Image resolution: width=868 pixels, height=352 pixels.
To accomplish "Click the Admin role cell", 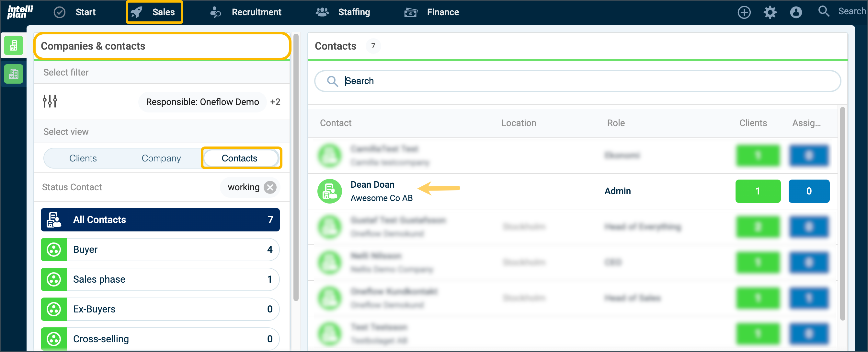I will pos(617,191).
